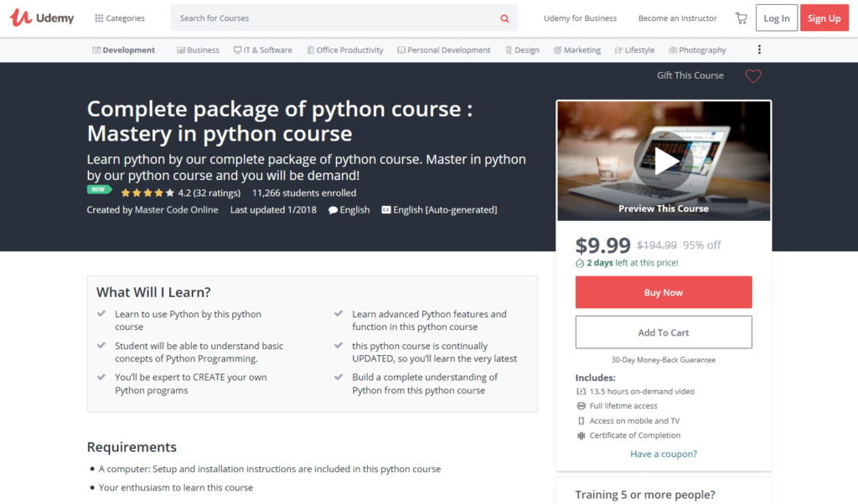Click the Gift This Course link

pyautogui.click(x=690, y=75)
